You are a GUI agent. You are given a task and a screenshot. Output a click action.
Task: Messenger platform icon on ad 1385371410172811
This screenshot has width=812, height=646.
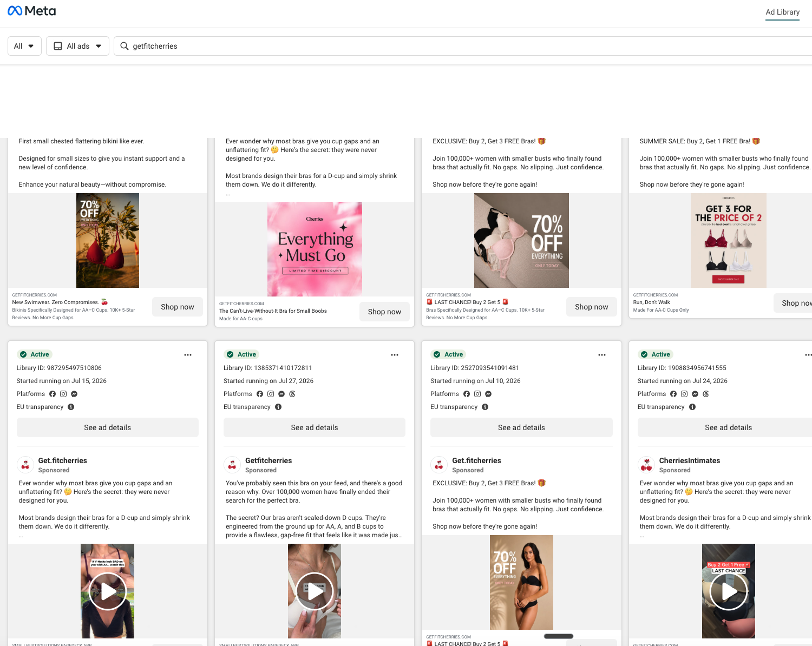[281, 394]
